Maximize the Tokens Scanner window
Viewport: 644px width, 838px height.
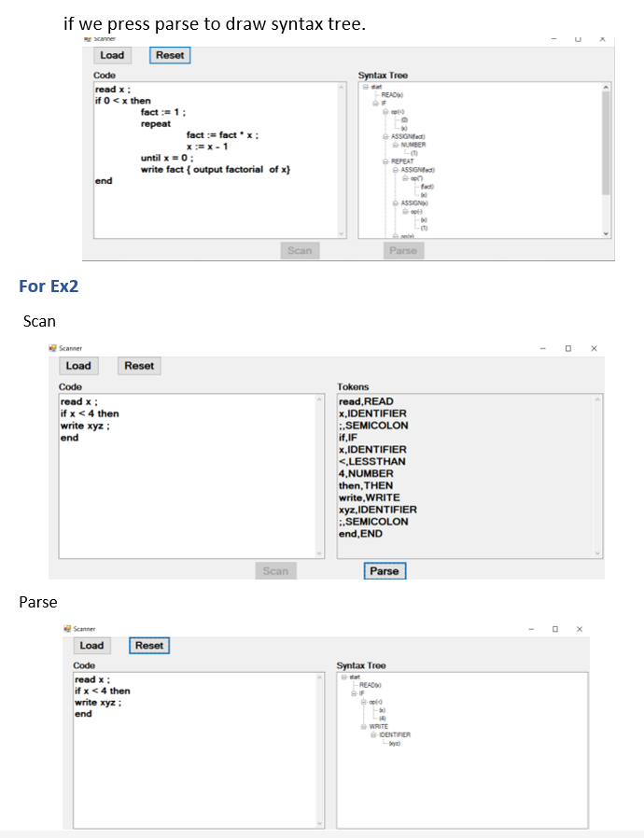pos(568,348)
